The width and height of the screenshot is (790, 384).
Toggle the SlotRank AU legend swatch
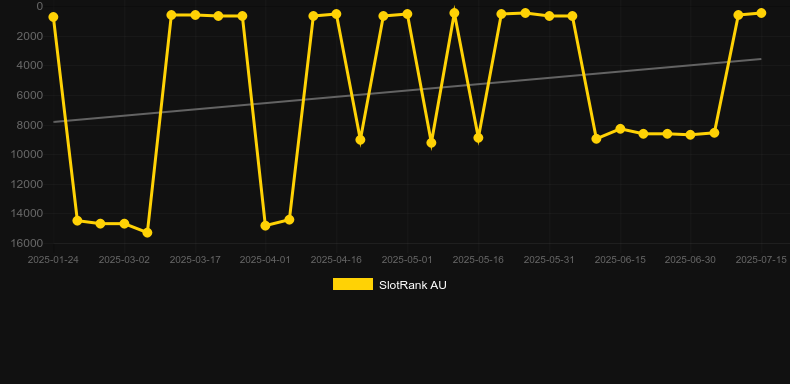click(353, 284)
